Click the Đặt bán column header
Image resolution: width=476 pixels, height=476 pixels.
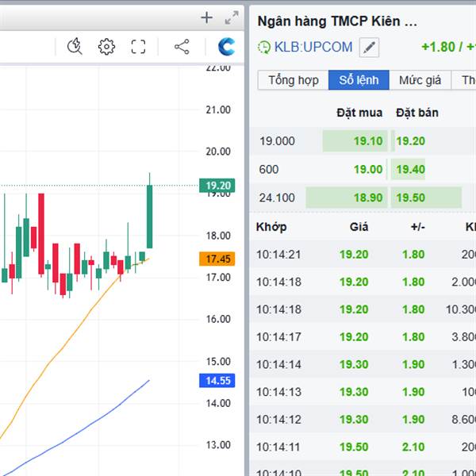[417, 113]
